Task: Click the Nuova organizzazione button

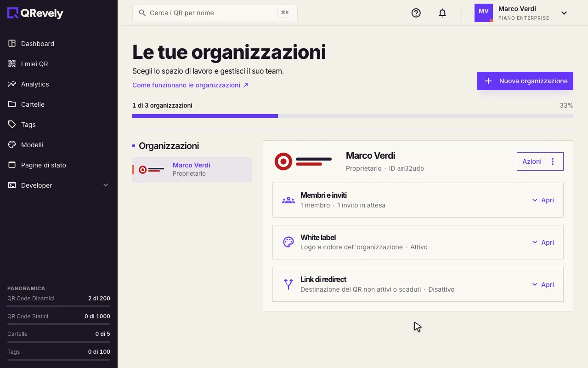Action: pyautogui.click(x=525, y=81)
